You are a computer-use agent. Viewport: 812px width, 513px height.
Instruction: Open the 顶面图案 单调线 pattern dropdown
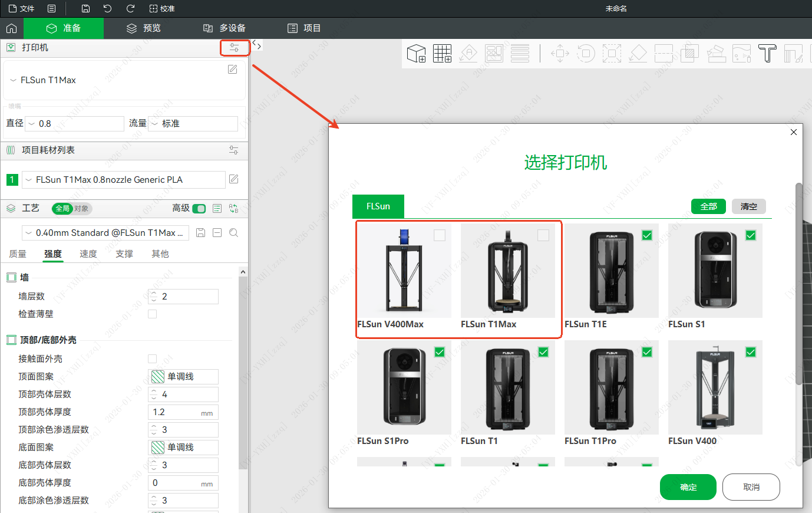(x=183, y=377)
